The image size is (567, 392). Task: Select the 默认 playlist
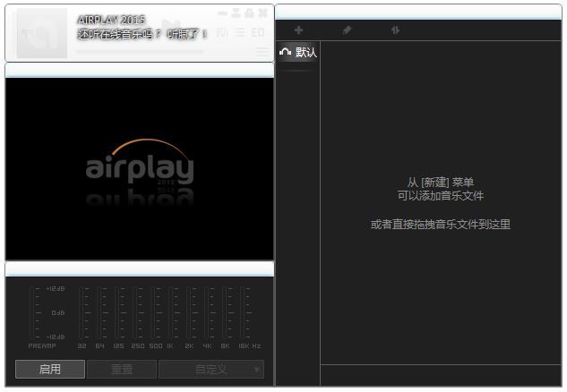(298, 53)
